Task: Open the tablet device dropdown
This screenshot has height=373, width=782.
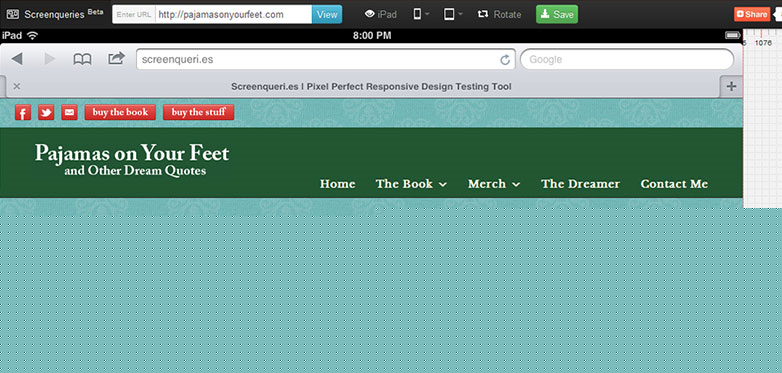Action: point(453,14)
